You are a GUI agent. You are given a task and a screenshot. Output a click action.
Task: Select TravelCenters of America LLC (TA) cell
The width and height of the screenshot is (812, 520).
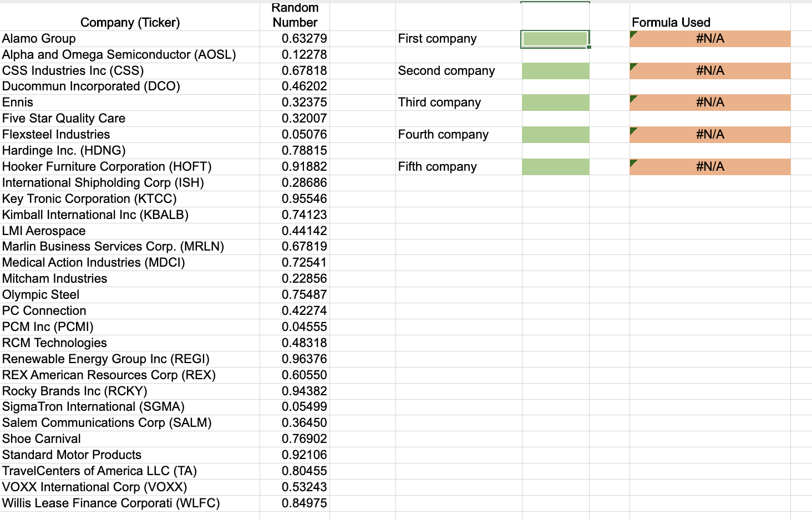coord(130,471)
